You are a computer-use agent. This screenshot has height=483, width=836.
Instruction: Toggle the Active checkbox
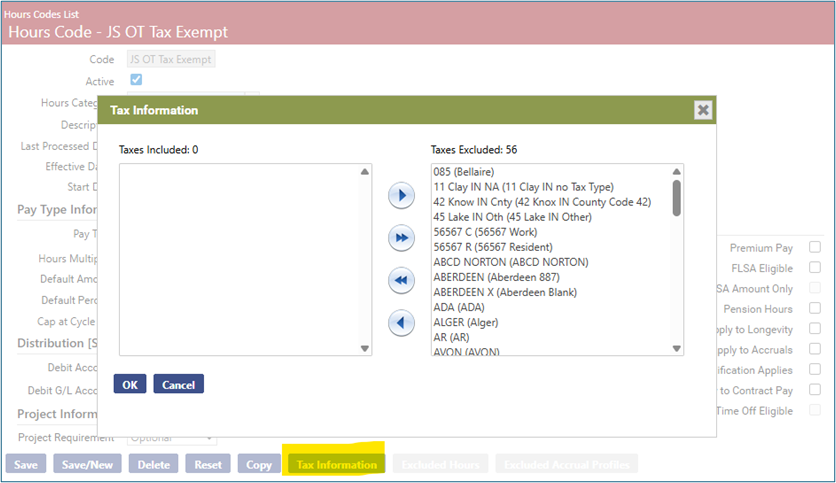[136, 80]
